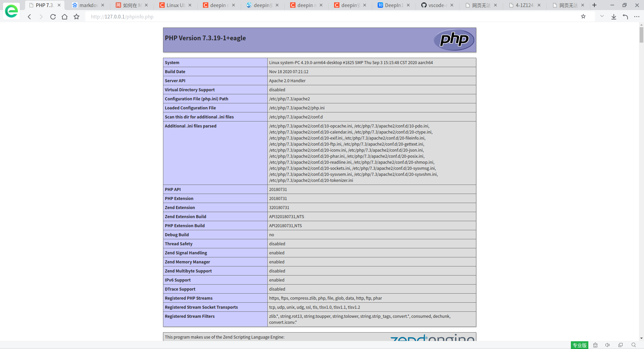Click the vertical scrollbar thumb
Viewport: 644px width, 349px height.
(641, 35)
